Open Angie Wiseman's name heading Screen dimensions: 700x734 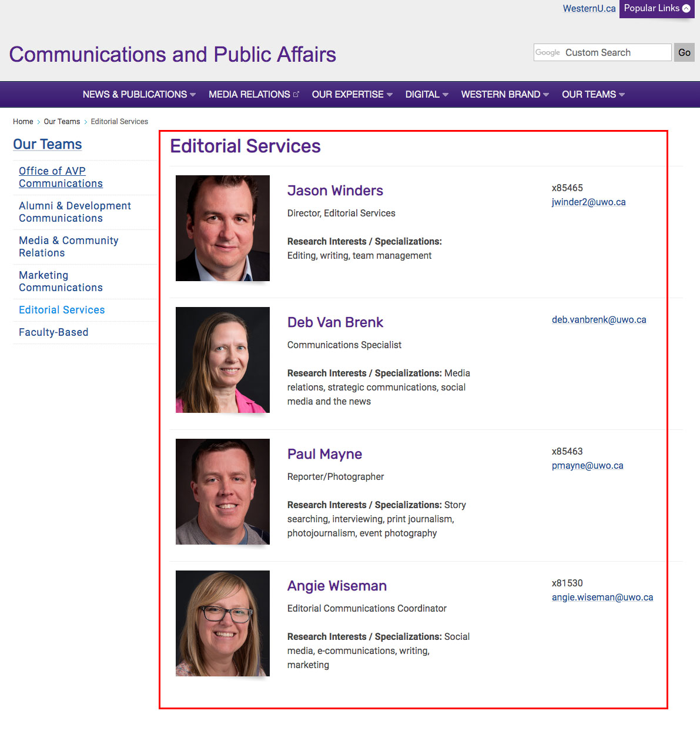(337, 586)
